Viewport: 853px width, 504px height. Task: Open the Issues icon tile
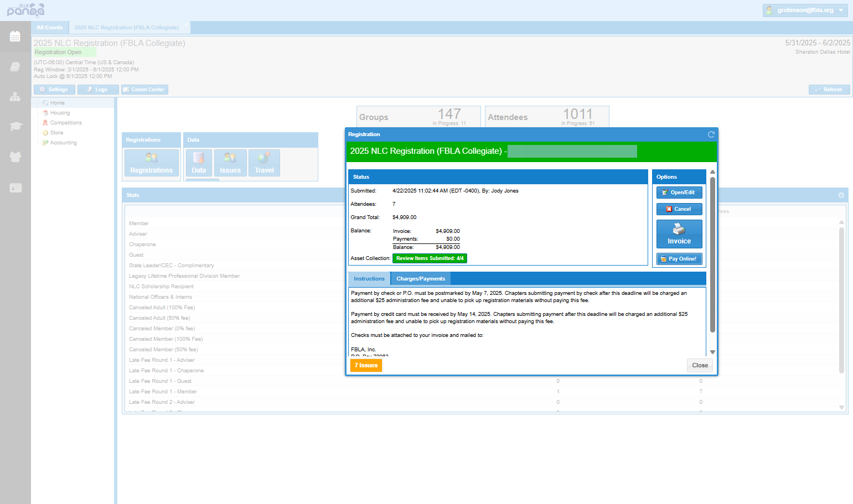point(230,163)
